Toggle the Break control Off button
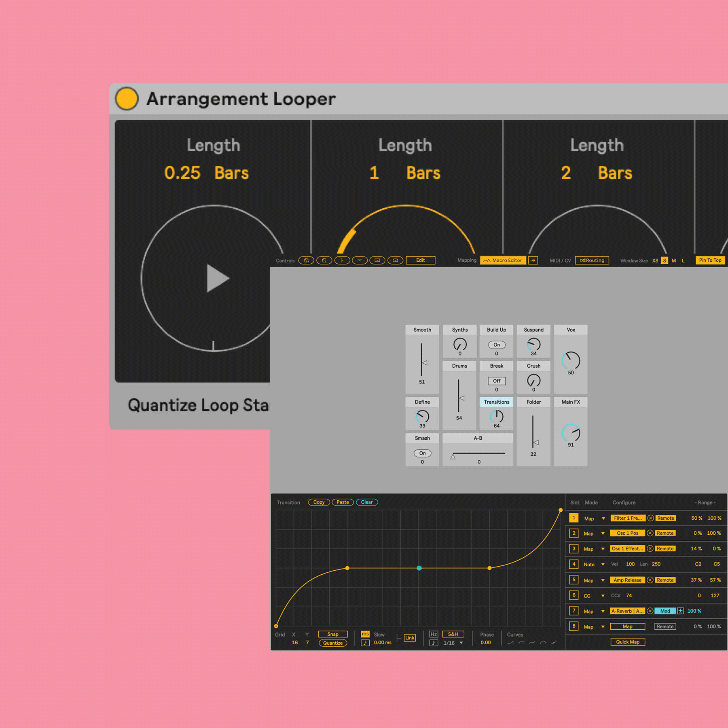The width and height of the screenshot is (728, 728). 496,381
